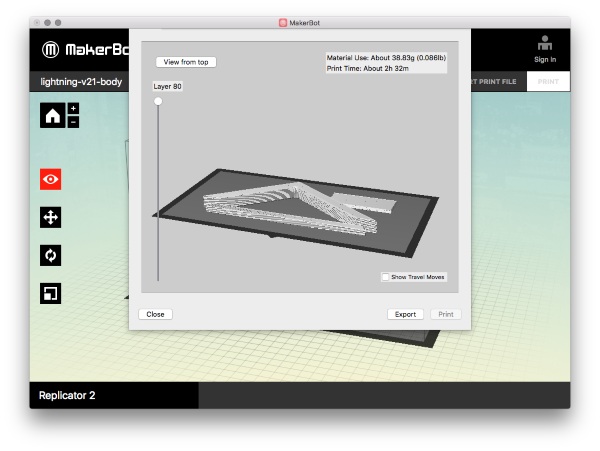Viewport: 600px width, 451px height.
Task: Select the Rotate tool icon
Action: [51, 255]
